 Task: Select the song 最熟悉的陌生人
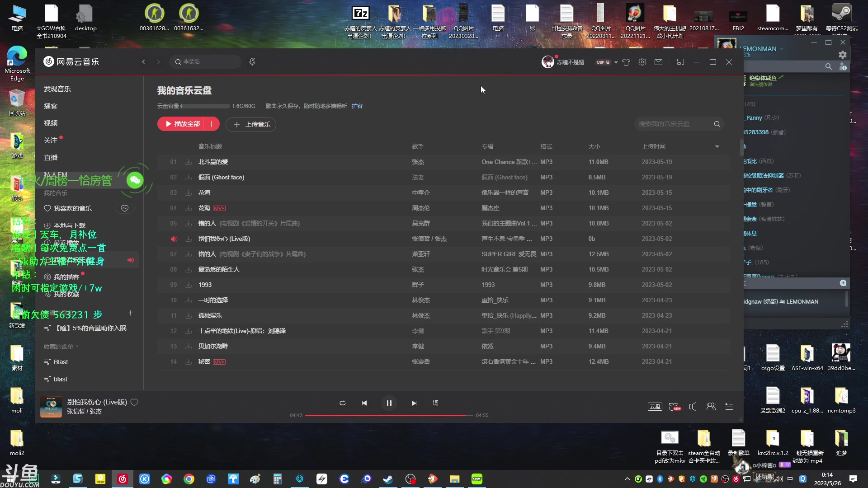pos(219,270)
